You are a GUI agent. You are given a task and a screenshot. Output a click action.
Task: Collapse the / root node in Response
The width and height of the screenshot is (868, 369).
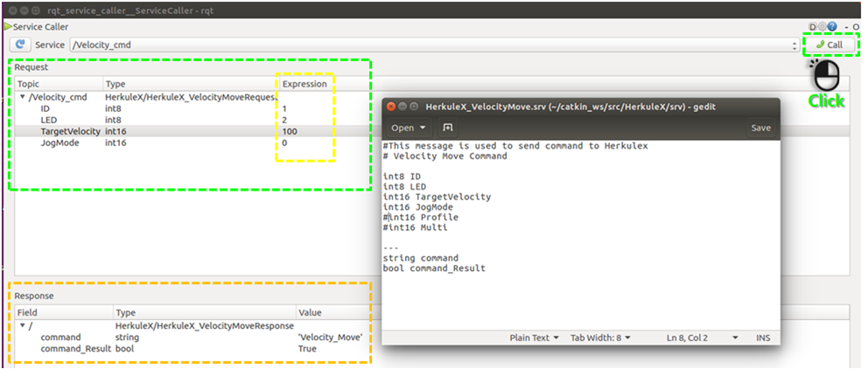tap(23, 325)
